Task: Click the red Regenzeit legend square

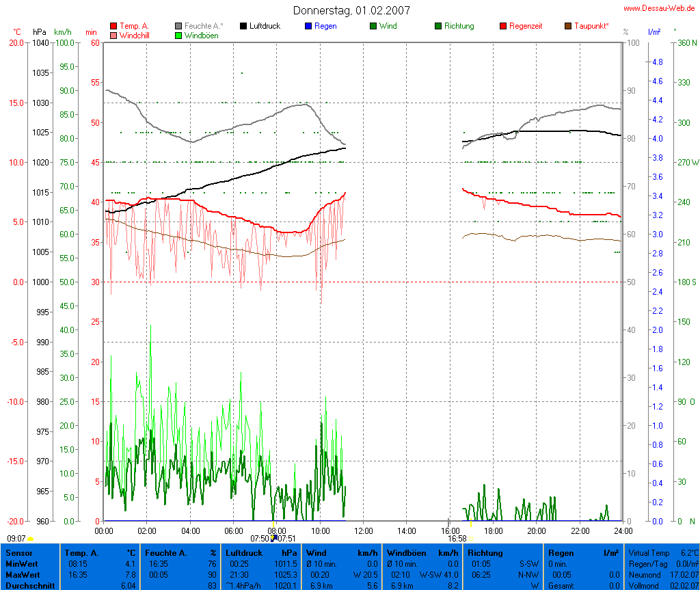Action: click(503, 26)
